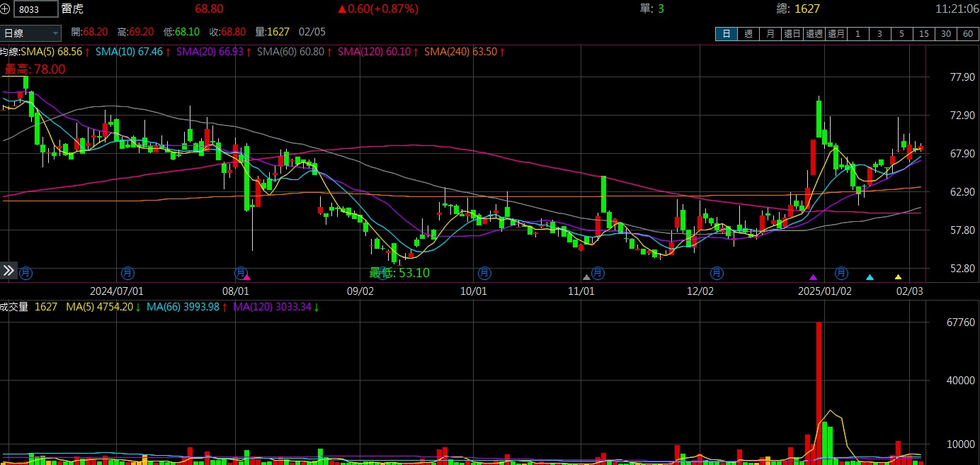This screenshot has height=465, width=980.
Task: Open the 日線 chart type dropdown
Action: tap(31, 33)
